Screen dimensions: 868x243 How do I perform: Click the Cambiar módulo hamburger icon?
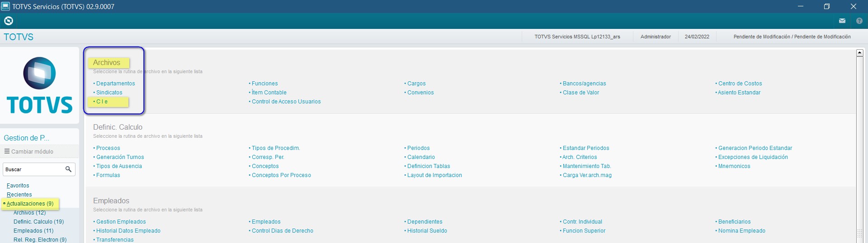[x=7, y=151]
